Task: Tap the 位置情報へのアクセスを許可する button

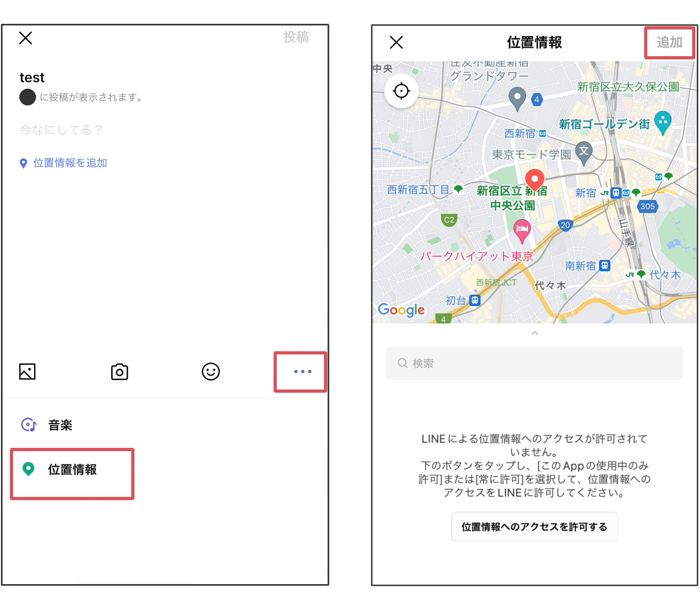Action: (x=534, y=527)
